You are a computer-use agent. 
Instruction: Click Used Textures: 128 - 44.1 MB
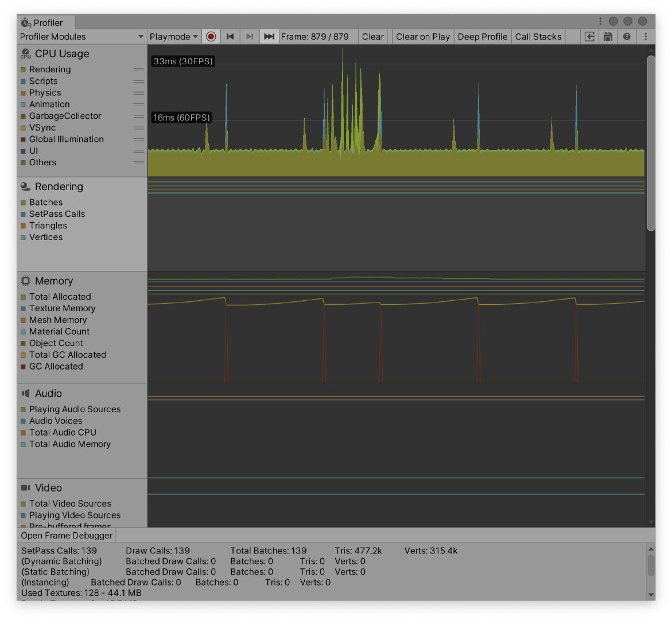pyautogui.click(x=81, y=593)
